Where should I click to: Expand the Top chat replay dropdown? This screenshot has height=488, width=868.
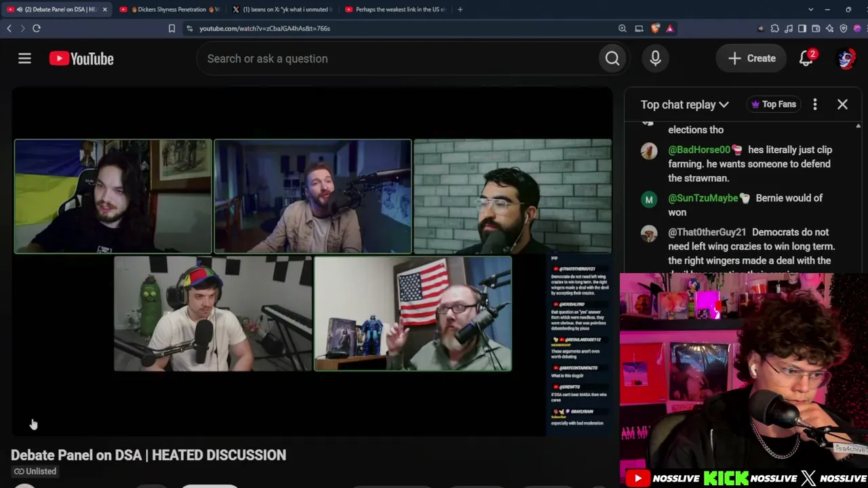pyautogui.click(x=685, y=104)
